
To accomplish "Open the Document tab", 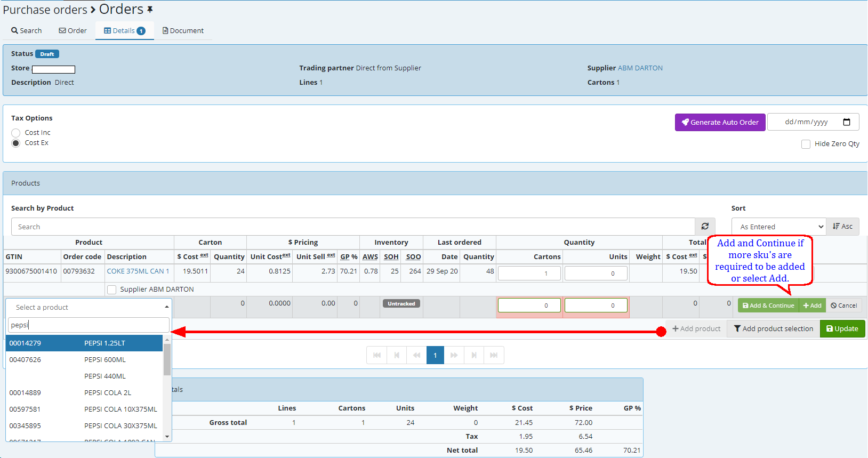I will coord(183,31).
